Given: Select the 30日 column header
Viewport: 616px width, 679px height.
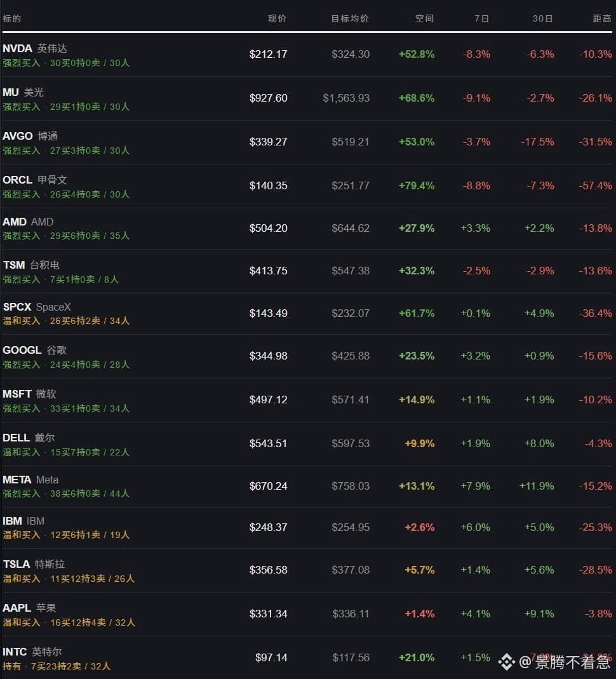Looking at the screenshot, I should coord(542,18).
